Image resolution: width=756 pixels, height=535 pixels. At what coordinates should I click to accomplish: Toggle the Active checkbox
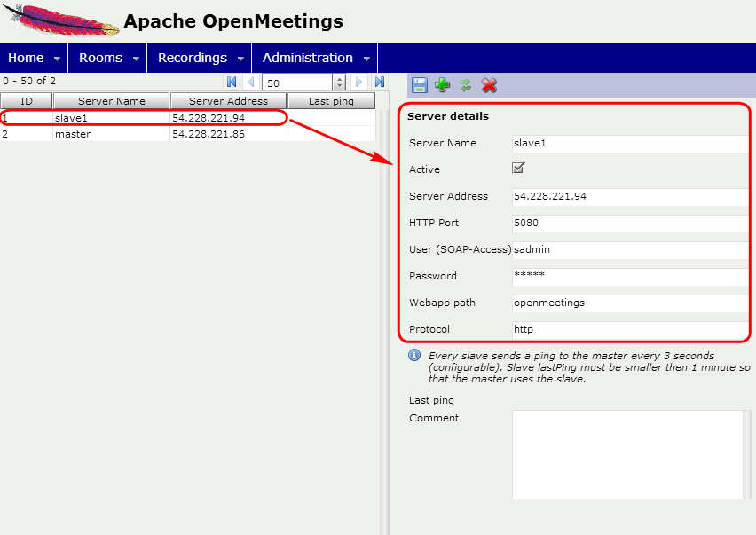point(519,168)
